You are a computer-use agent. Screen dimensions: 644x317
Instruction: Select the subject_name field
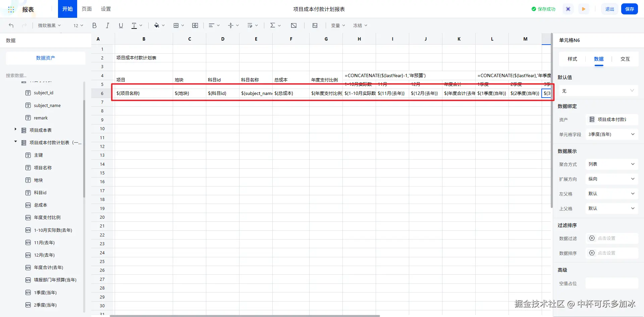coord(47,105)
